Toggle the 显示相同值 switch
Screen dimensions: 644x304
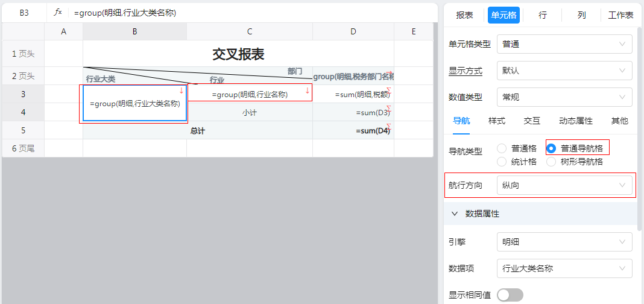click(x=510, y=295)
